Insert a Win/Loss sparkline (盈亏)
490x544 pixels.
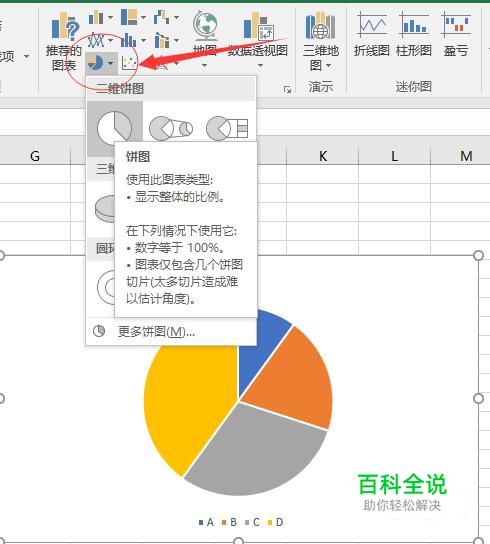pos(456,34)
